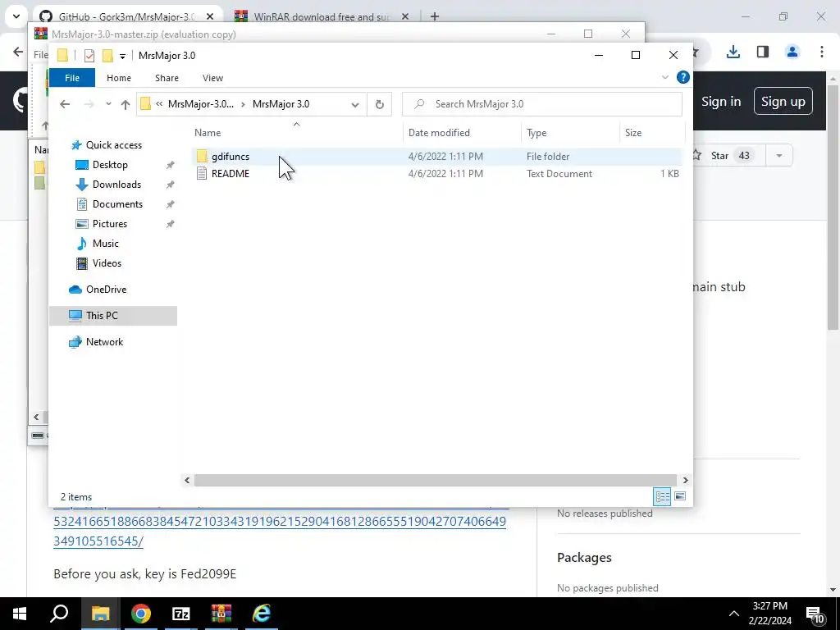The image size is (840, 630).
Task: Open Chrome three-dot menu
Action: (x=821, y=52)
